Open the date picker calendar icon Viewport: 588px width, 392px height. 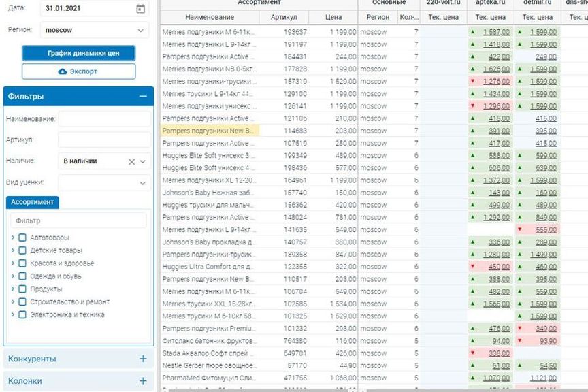click(140, 9)
